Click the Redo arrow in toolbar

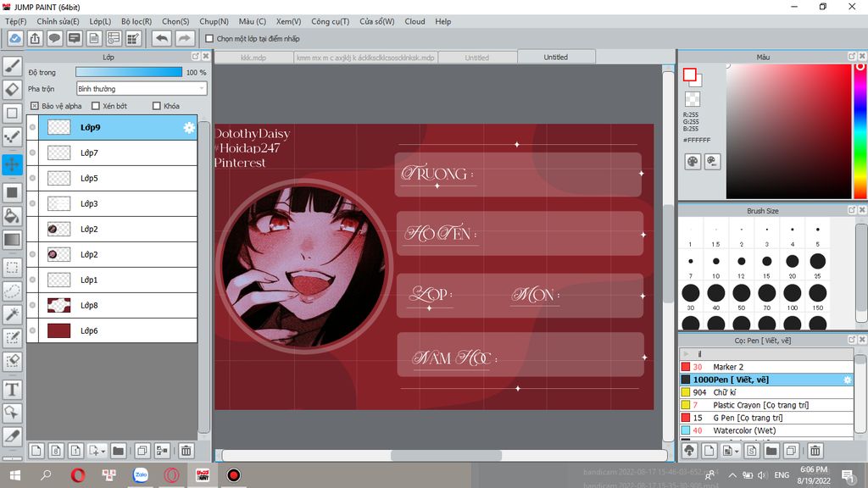pyautogui.click(x=184, y=38)
